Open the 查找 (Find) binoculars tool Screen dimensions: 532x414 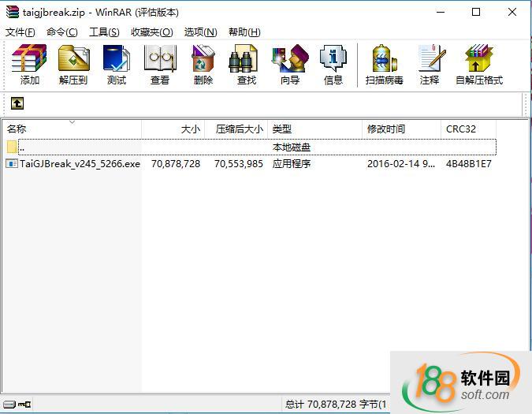pyautogui.click(x=247, y=65)
